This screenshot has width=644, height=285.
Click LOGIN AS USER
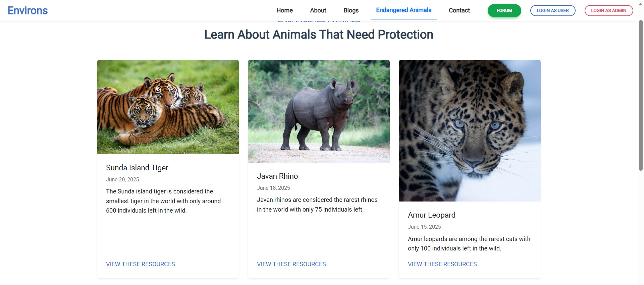tap(552, 10)
